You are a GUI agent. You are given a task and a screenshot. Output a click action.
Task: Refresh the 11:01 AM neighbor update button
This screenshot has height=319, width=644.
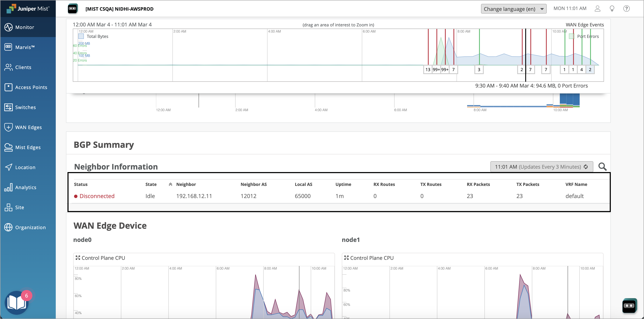pos(541,167)
